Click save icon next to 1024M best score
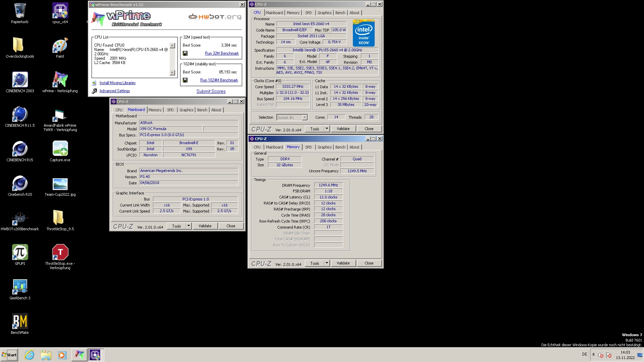This screenshot has width=644, height=362. point(185,80)
